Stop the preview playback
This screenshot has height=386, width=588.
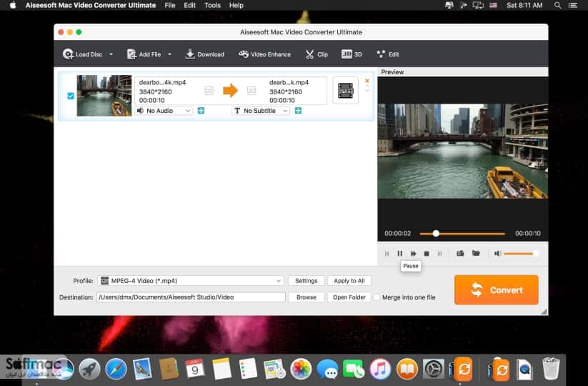click(x=427, y=254)
